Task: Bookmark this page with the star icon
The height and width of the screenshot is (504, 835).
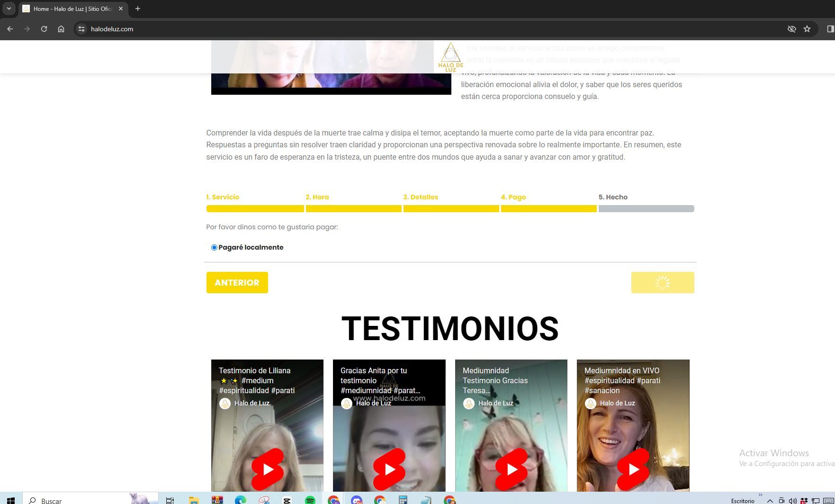Action: [x=807, y=29]
